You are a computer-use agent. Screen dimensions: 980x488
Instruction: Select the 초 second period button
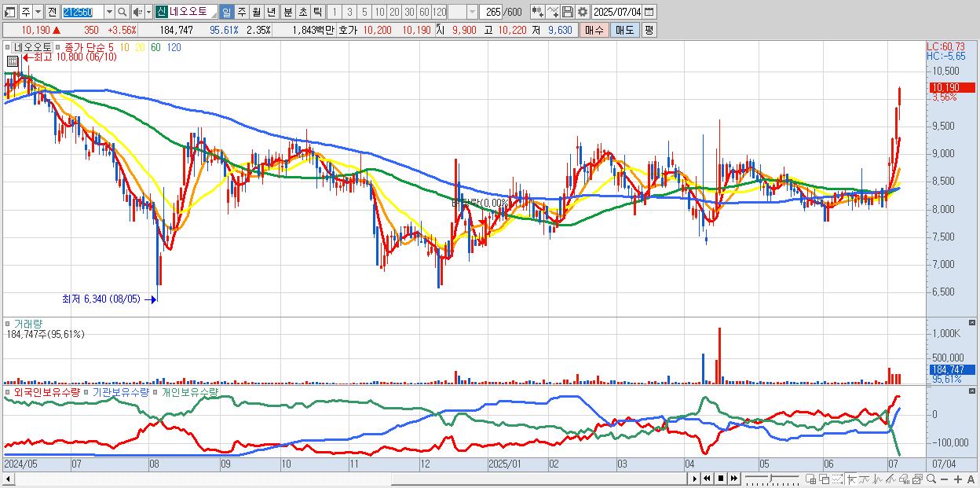click(302, 12)
